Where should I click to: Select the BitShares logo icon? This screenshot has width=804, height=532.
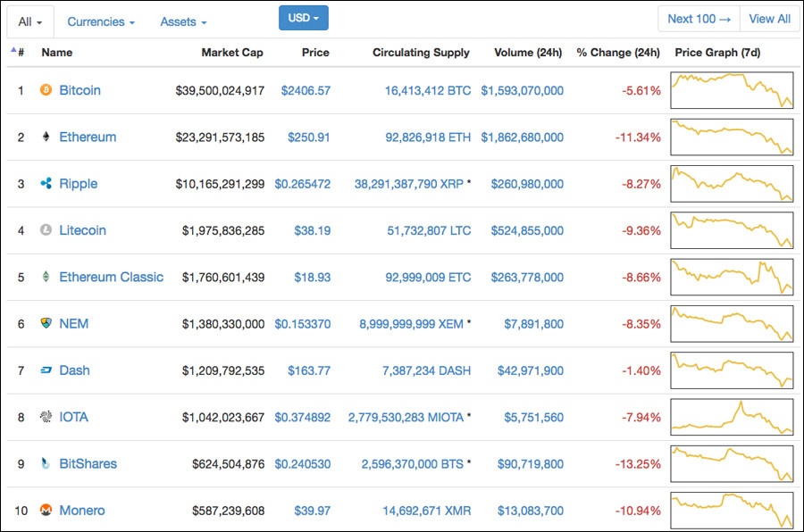44,463
